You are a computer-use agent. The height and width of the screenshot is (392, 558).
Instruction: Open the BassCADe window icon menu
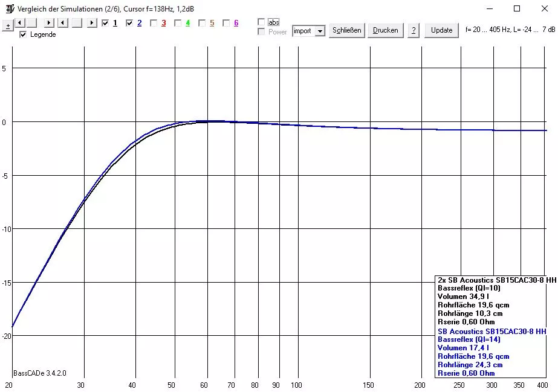click(x=10, y=8)
